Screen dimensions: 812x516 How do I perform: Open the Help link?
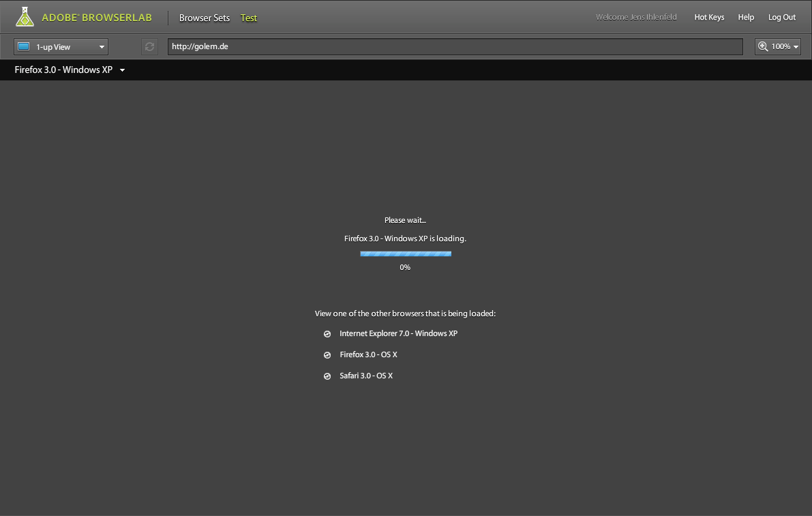tap(746, 17)
